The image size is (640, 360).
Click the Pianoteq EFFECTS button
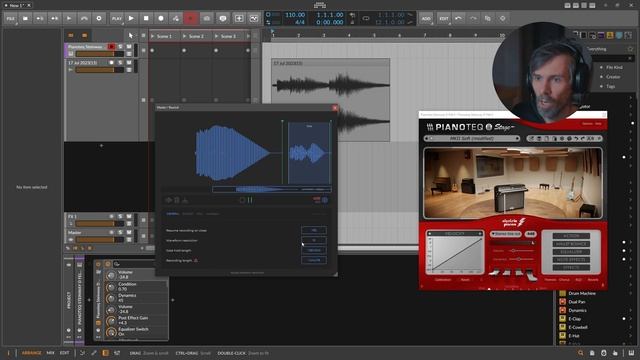click(x=571, y=267)
